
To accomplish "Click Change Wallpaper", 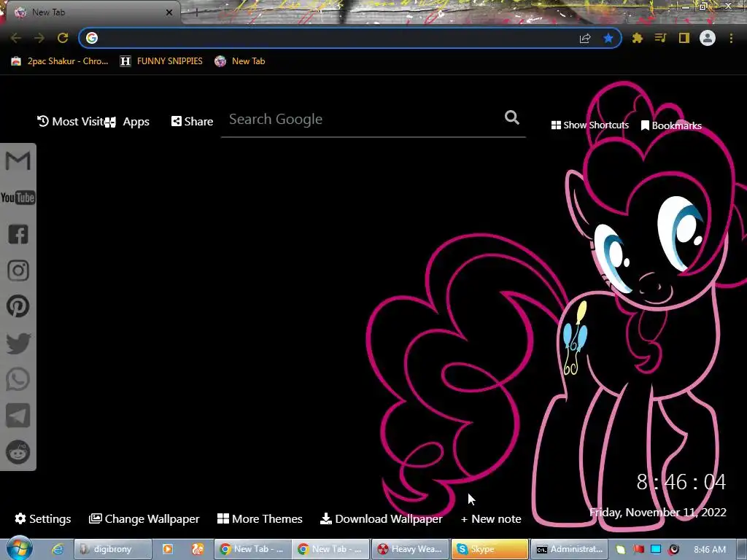I will (x=144, y=518).
